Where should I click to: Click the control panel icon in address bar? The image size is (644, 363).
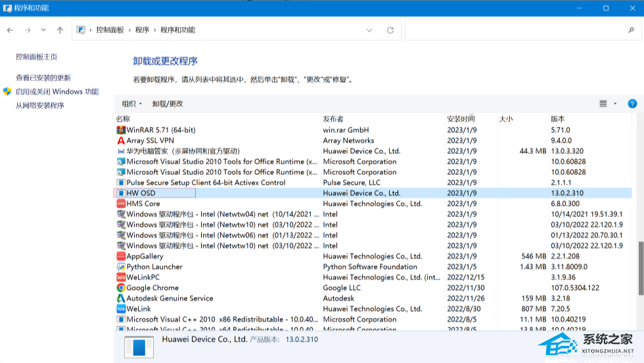81,30
